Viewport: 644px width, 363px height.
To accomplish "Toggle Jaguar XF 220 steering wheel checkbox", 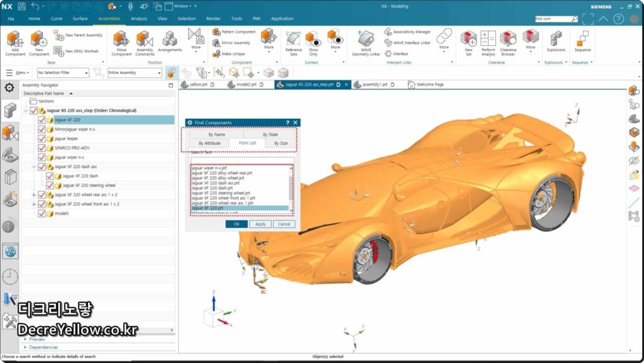I will click(x=50, y=186).
